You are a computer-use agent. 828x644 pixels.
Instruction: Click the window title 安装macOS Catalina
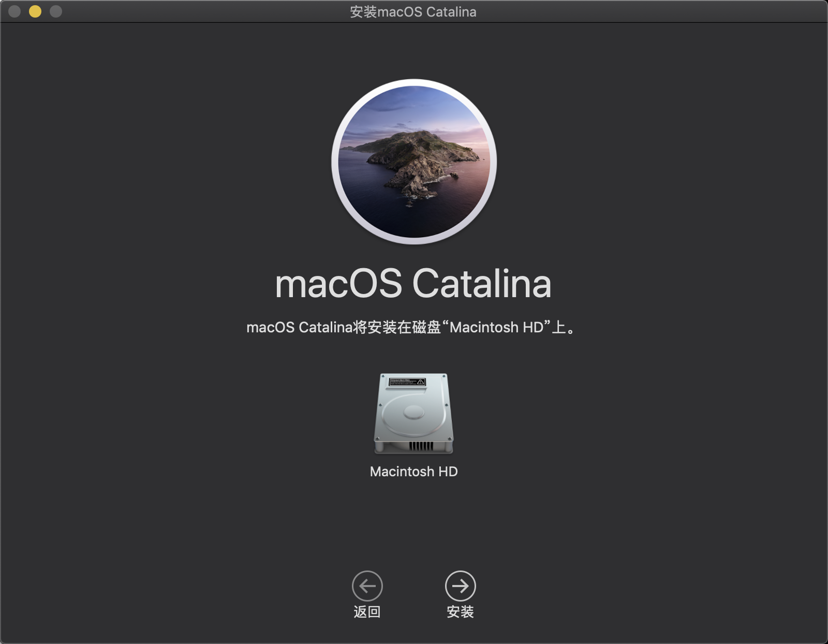point(413,12)
